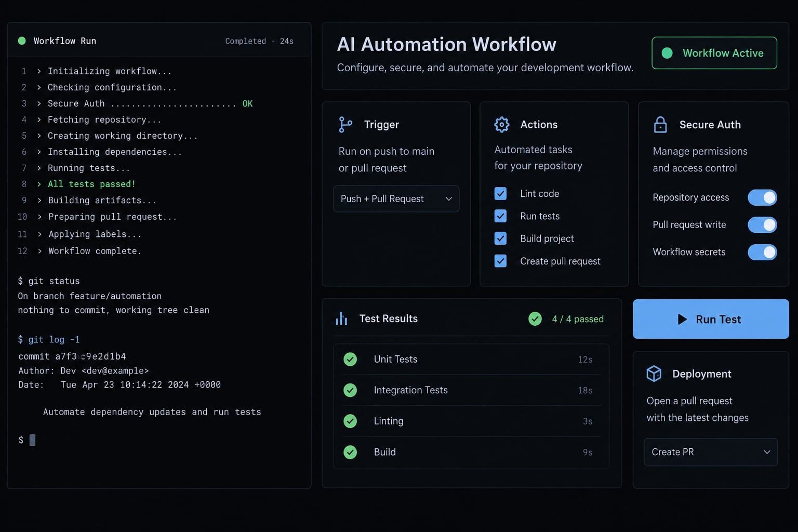This screenshot has width=798, height=532.
Task: Click the Workflow Active status button
Action: coord(714,53)
